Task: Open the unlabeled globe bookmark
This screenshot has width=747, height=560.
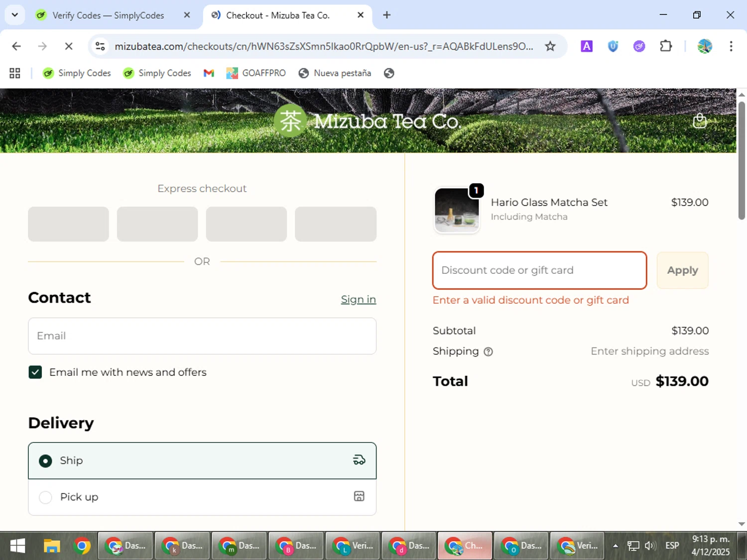Action: (389, 73)
